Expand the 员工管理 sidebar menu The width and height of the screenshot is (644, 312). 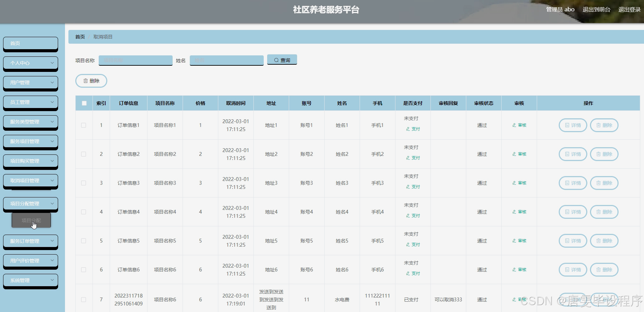pyautogui.click(x=31, y=102)
